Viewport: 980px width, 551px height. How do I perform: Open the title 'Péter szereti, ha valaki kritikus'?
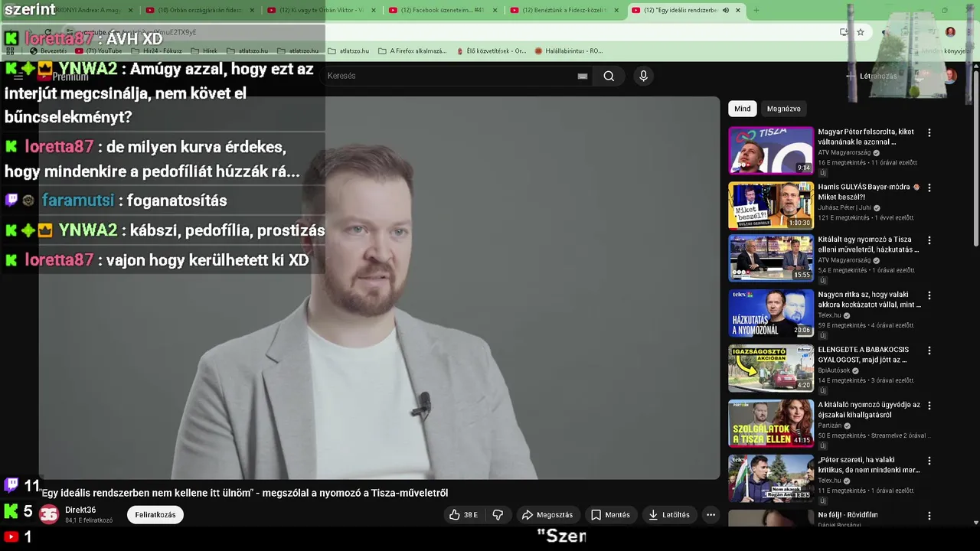click(x=869, y=465)
